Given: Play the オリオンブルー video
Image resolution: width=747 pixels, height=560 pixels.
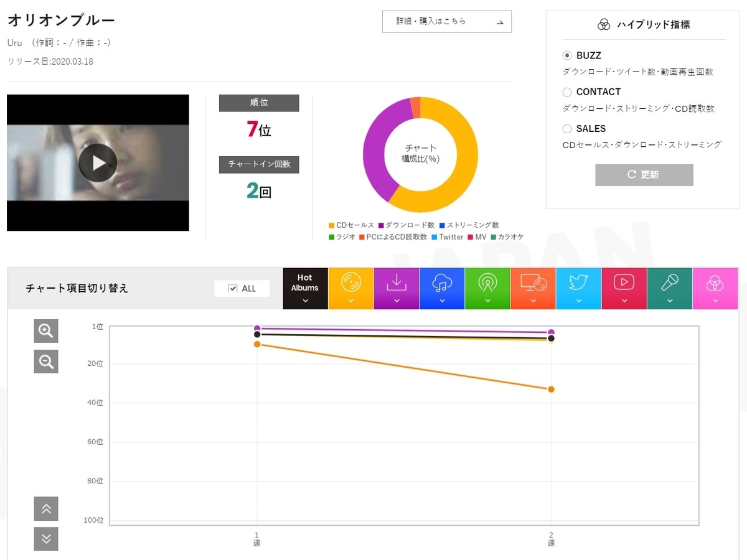Looking at the screenshot, I should coord(98,162).
